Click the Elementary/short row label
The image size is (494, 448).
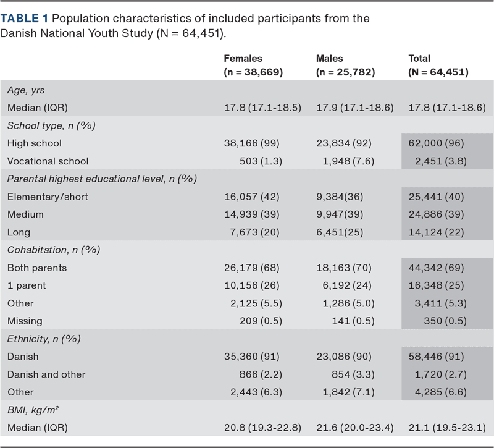coord(48,197)
